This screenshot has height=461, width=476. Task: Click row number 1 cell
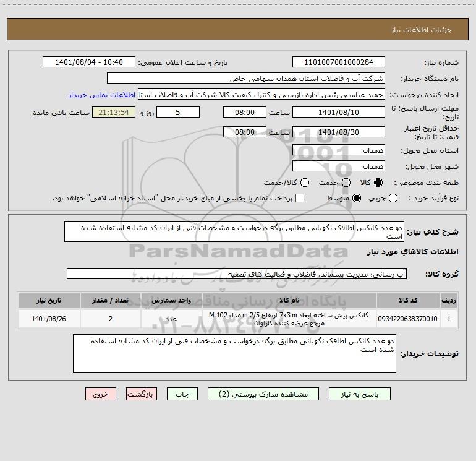(x=449, y=319)
